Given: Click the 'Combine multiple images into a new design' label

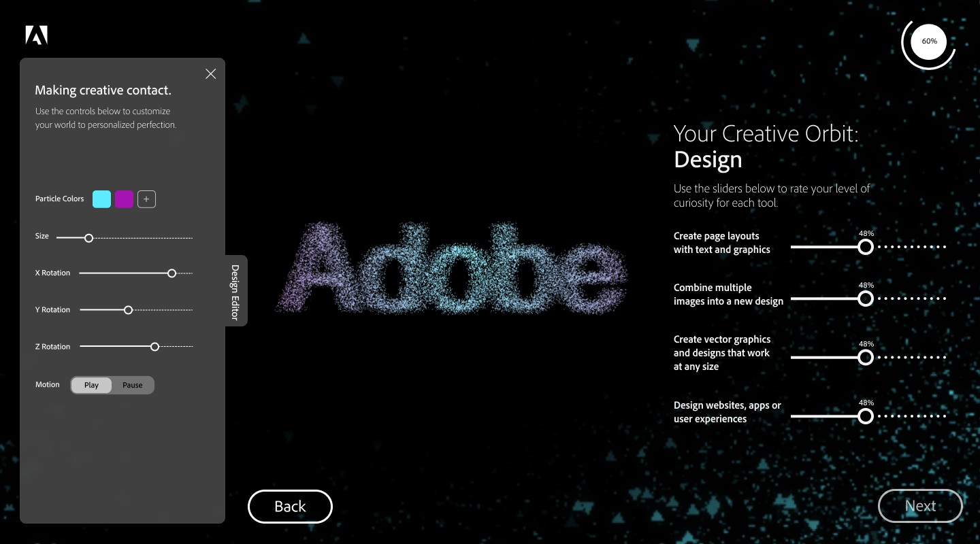Looking at the screenshot, I should coord(728,294).
